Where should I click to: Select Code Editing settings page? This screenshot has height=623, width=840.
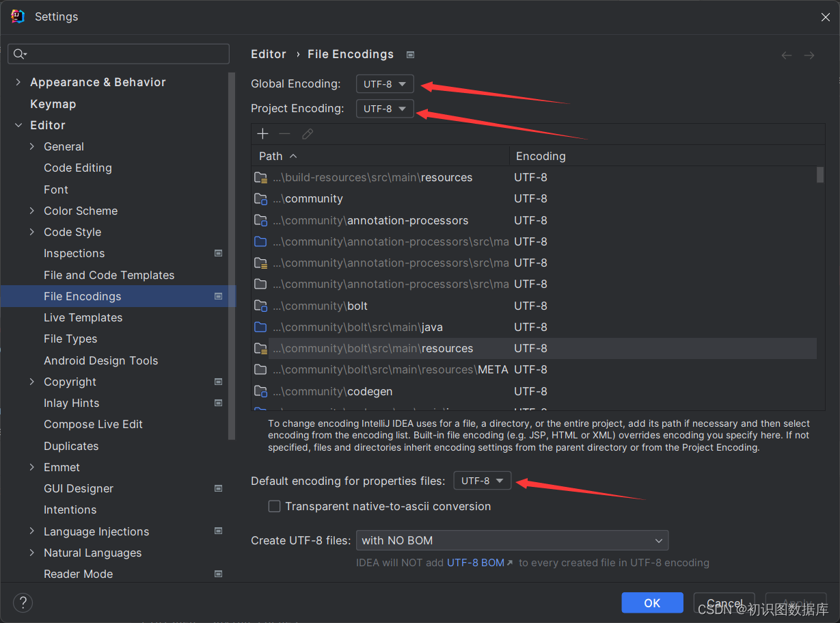tap(78, 168)
